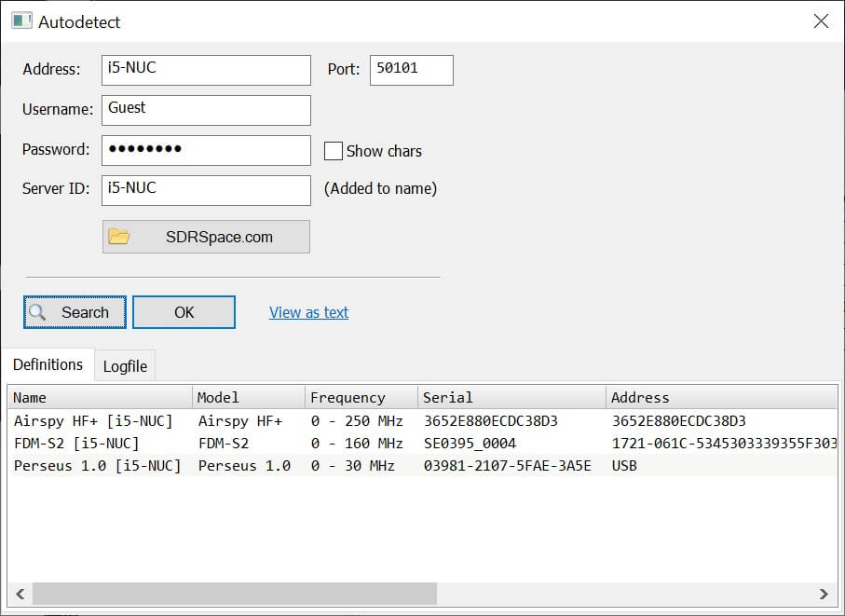Click the magnifying glass Search icon
845x616 pixels.
37,312
